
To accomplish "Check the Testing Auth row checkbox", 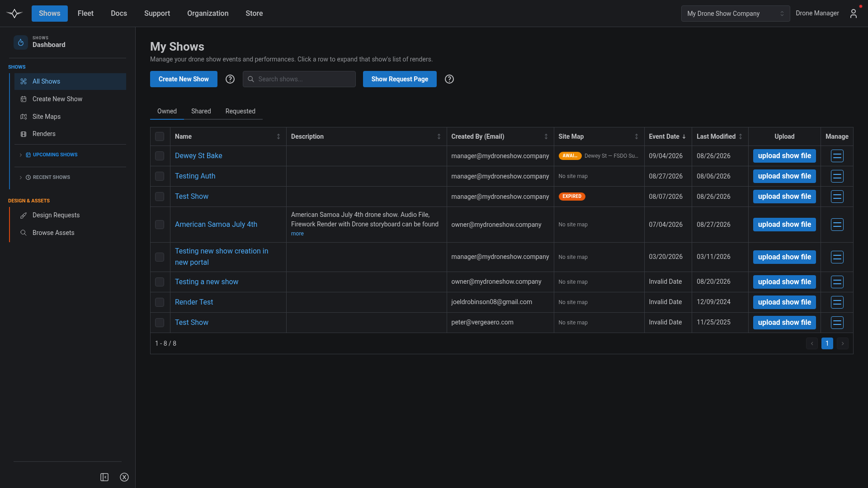I will pos(160,176).
